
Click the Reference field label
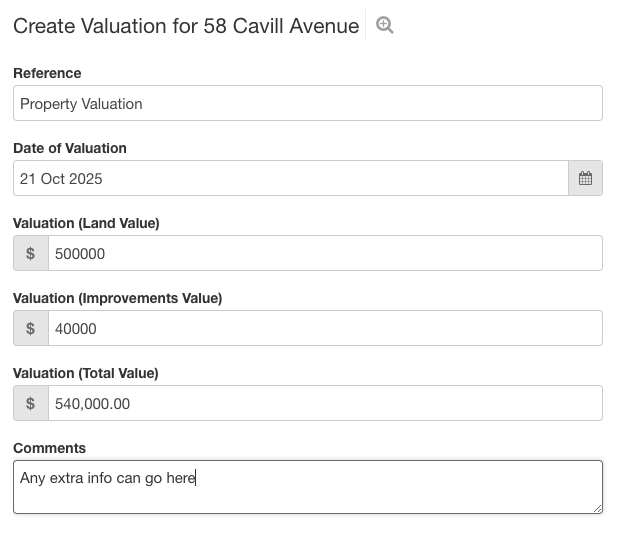(x=47, y=73)
